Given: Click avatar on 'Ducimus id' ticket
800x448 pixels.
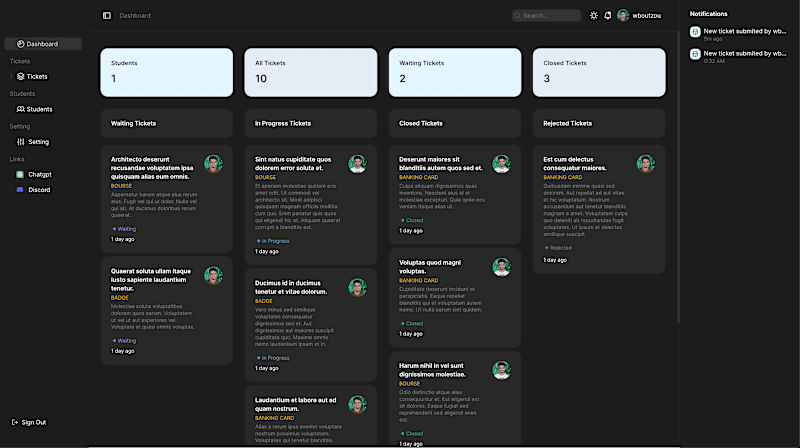Looking at the screenshot, I should [x=358, y=287].
